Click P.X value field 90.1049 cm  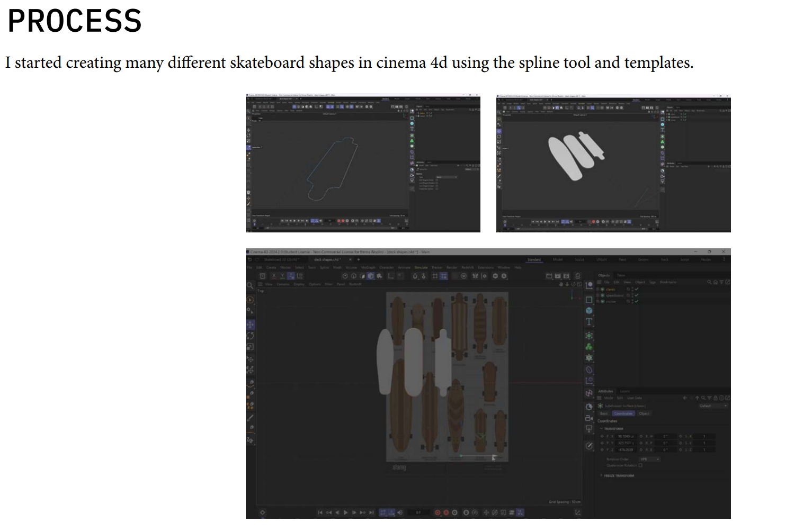pos(626,436)
